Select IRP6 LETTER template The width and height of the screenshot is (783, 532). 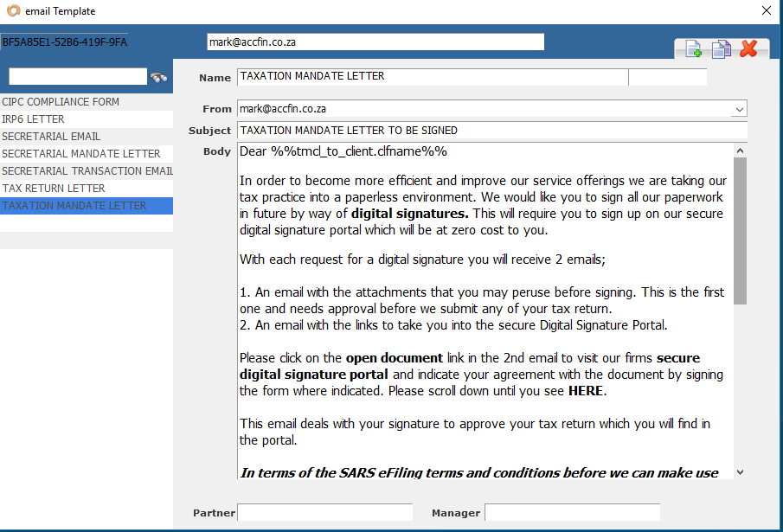[33, 119]
